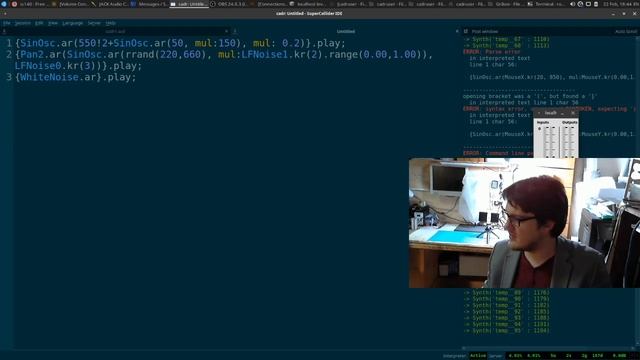Click the webcam video overlay
Viewport: 640px width, 360px height.
tap(524, 223)
